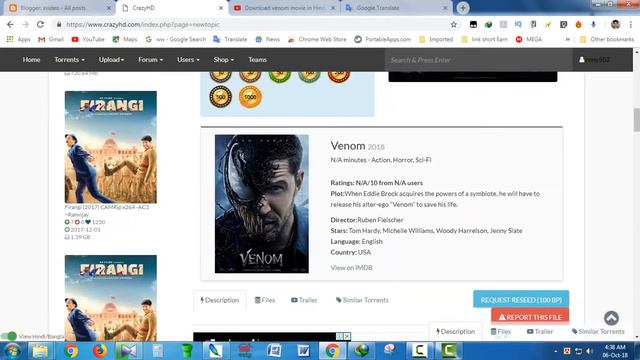Screen dimensions: 640x360
Task: Click REQUEST RESEED (100 BP) button
Action: (x=521, y=300)
